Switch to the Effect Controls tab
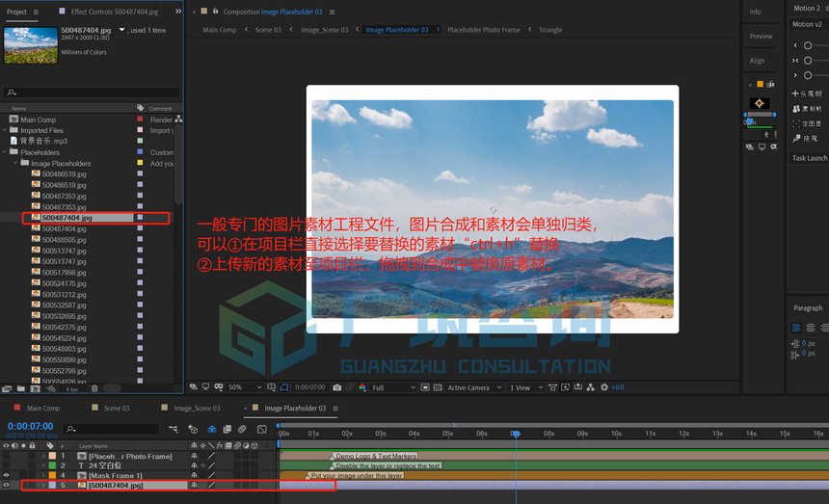The width and height of the screenshot is (829, 504). click(115, 12)
